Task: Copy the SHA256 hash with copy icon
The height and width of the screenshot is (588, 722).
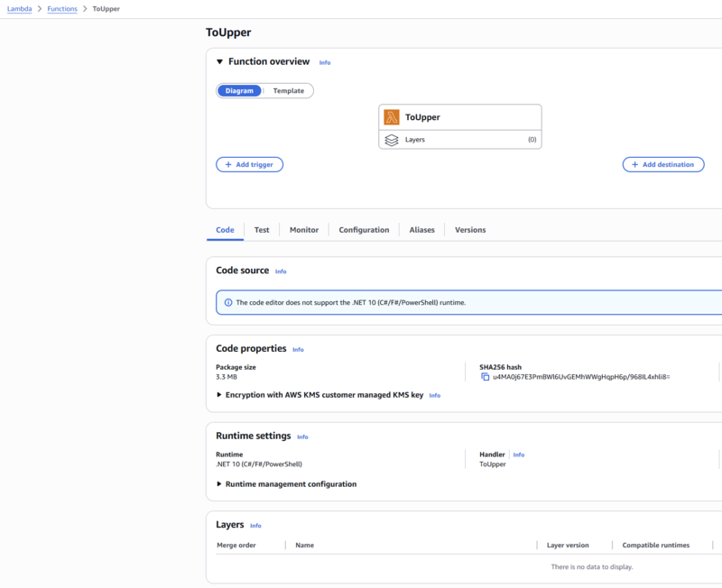Action: 485,377
